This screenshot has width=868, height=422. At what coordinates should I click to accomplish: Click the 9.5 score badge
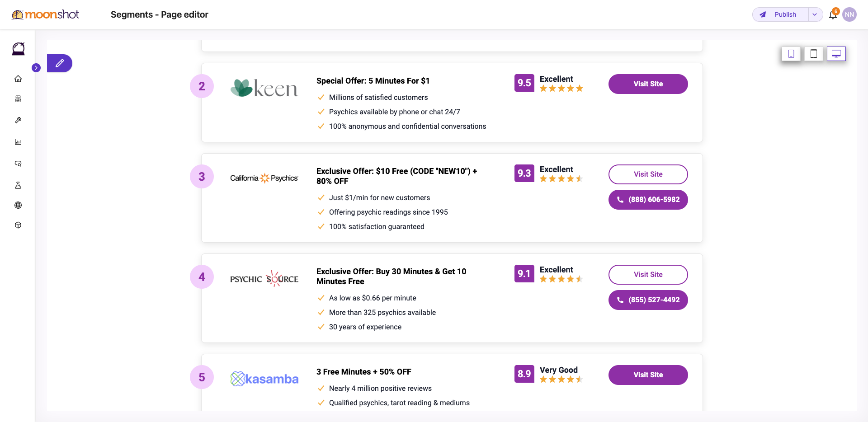point(524,83)
